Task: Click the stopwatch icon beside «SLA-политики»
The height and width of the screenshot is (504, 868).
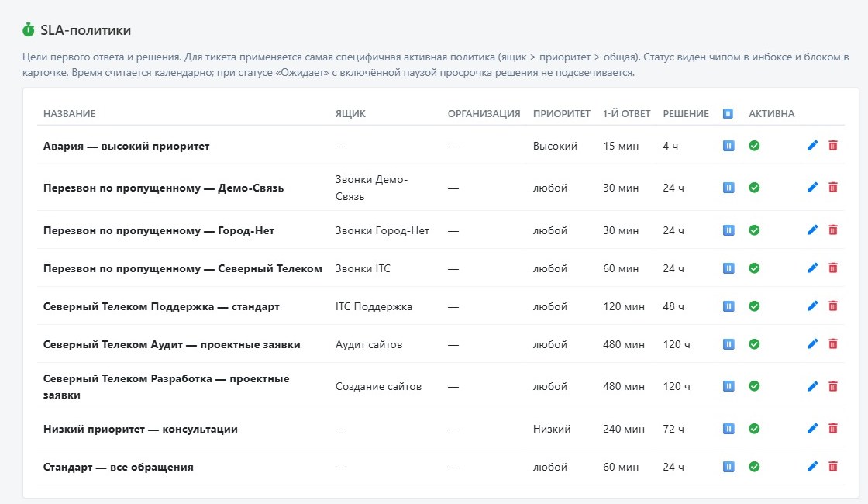Action: (x=28, y=29)
